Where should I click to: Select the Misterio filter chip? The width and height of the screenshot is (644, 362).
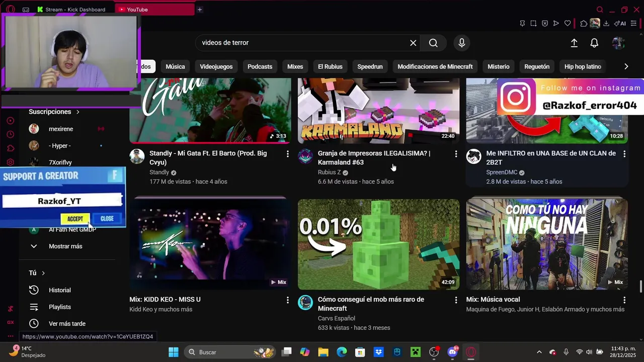click(499, 66)
